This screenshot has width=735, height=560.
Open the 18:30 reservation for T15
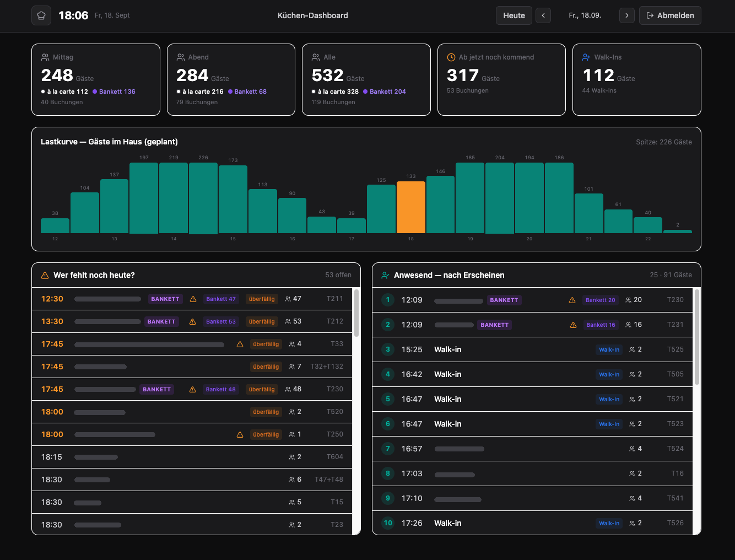click(192, 502)
